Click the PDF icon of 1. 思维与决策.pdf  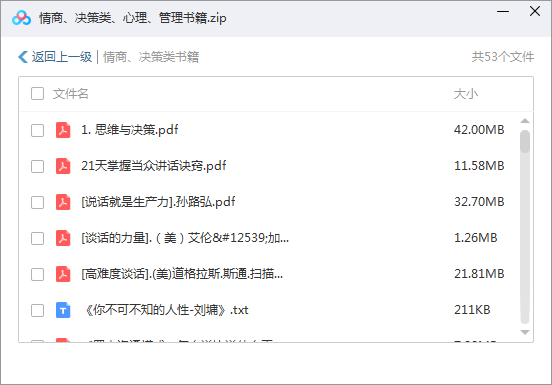coord(63,130)
